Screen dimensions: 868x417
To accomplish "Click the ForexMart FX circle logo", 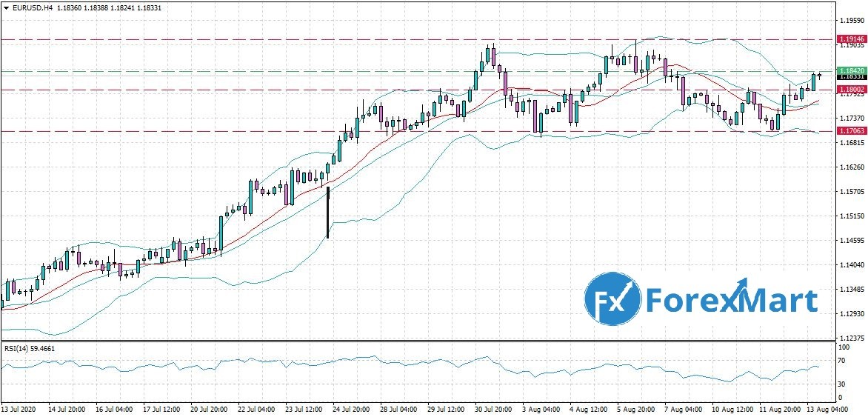I will [612, 300].
